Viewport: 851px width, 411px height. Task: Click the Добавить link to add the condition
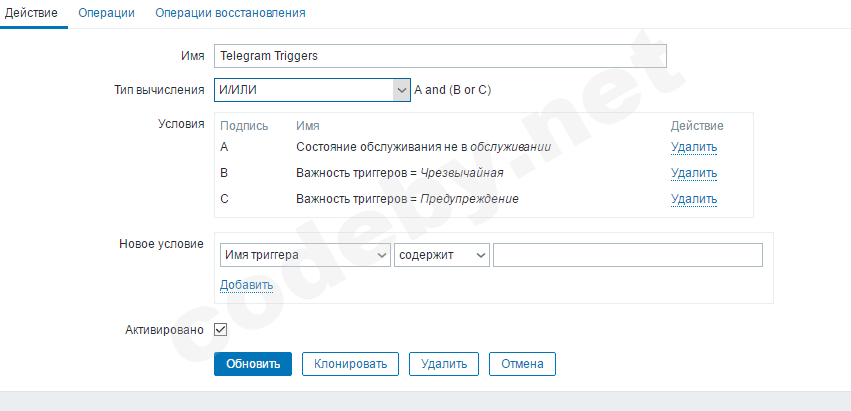coord(246,285)
